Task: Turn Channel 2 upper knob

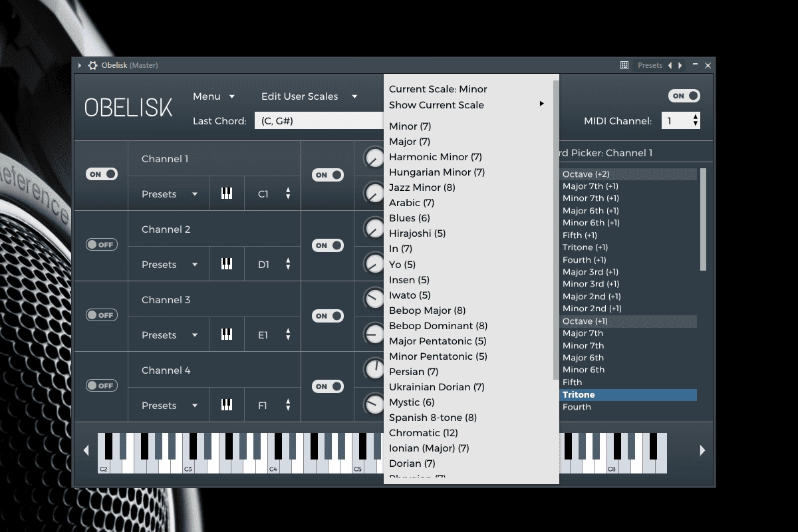Action: 374,229
